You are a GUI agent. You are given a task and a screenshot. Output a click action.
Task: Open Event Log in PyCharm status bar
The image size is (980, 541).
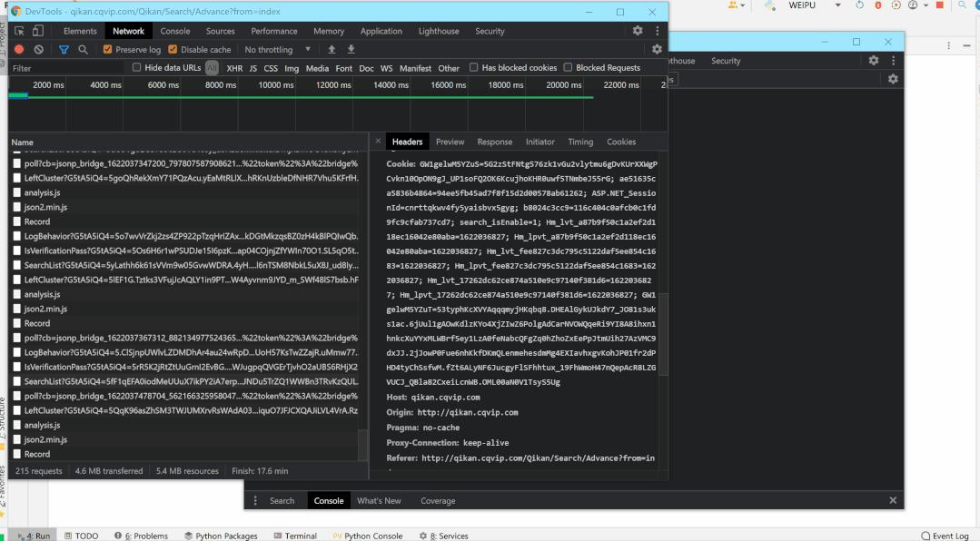[x=945, y=536]
